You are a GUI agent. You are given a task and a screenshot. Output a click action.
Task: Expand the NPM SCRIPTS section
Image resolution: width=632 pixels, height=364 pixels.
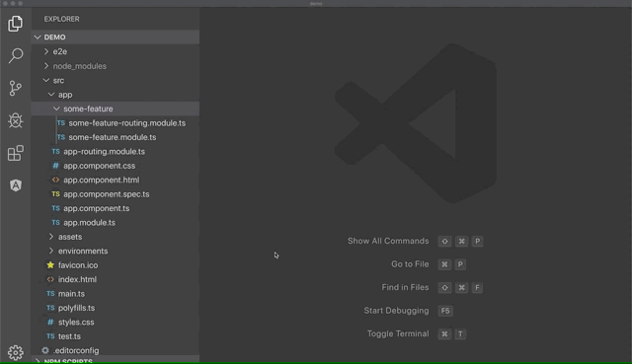(116, 360)
